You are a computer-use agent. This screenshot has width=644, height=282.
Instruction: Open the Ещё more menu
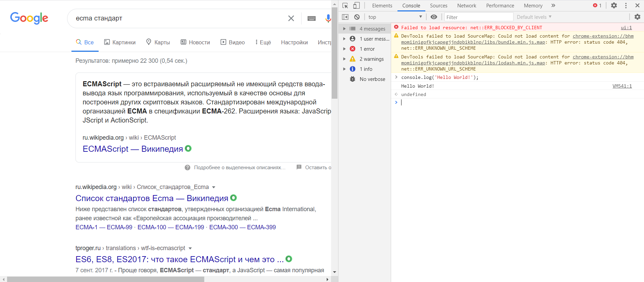[x=263, y=42]
